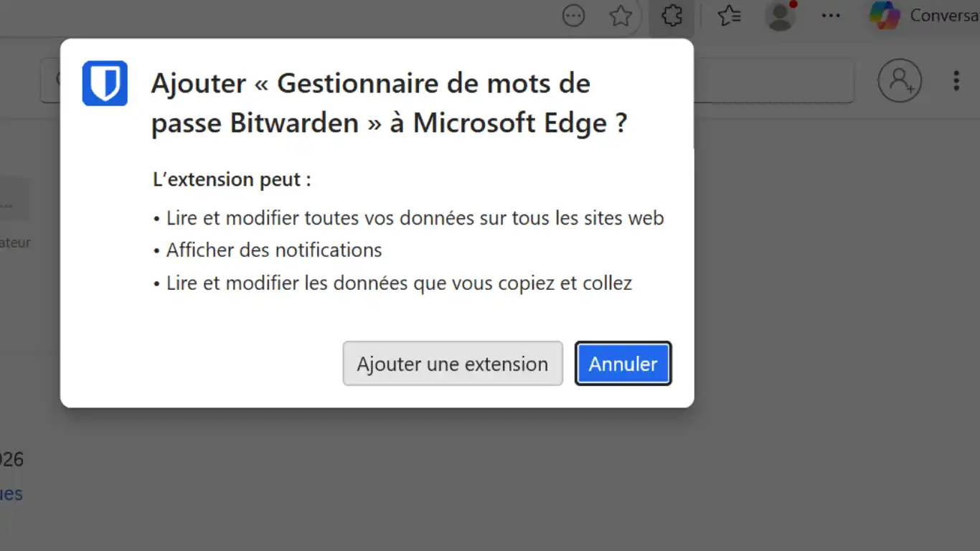Click the "copiez et collez" permission line
Image resolution: width=980 pixels, height=551 pixels.
pos(399,283)
